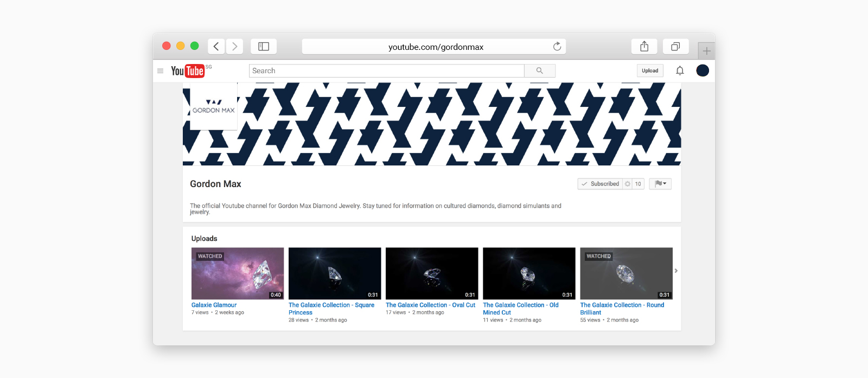The width and height of the screenshot is (868, 378).
Task: Click the '28 views • 2 months ago' text
Action: click(x=318, y=320)
